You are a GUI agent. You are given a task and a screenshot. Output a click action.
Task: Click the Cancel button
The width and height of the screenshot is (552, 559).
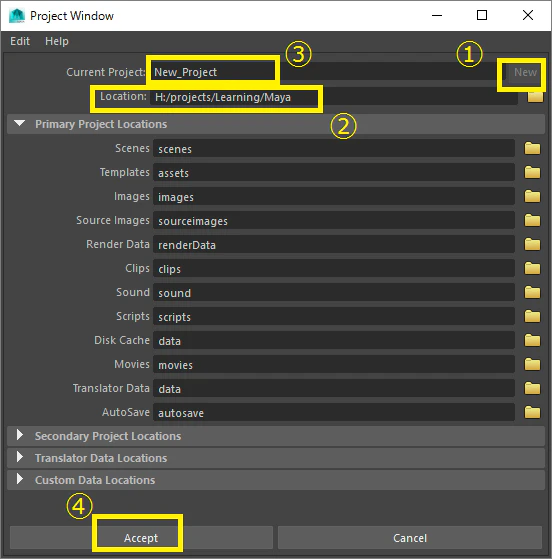(x=410, y=538)
